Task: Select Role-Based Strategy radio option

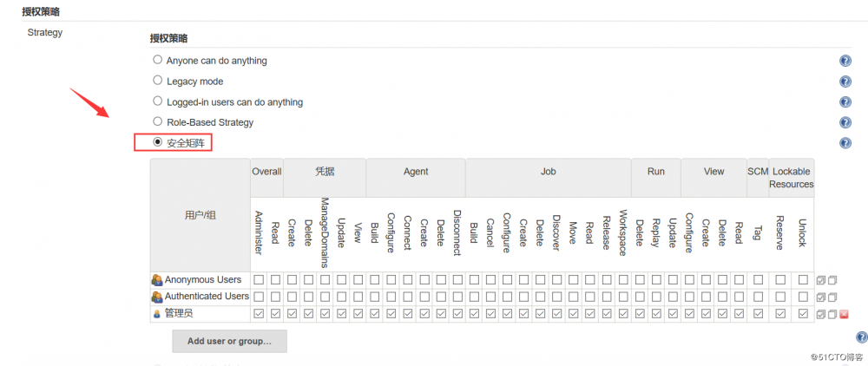Action: pyautogui.click(x=157, y=122)
